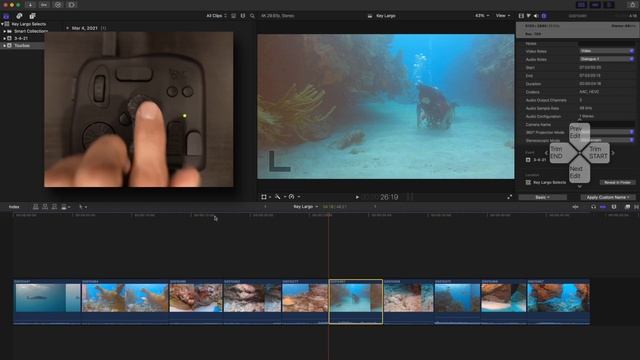The image size is (640, 360).
Task: Click the Insert edit icon
Action: tap(45, 207)
